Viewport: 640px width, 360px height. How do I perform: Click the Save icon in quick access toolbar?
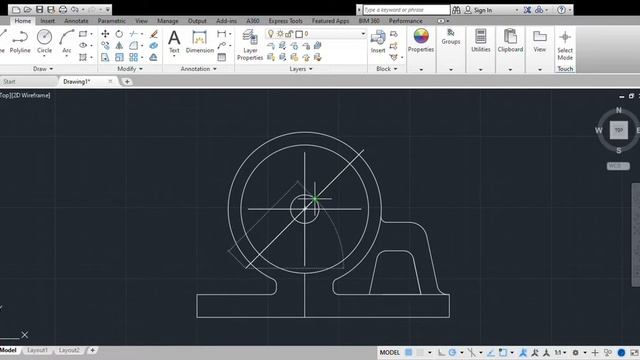coord(40,9)
